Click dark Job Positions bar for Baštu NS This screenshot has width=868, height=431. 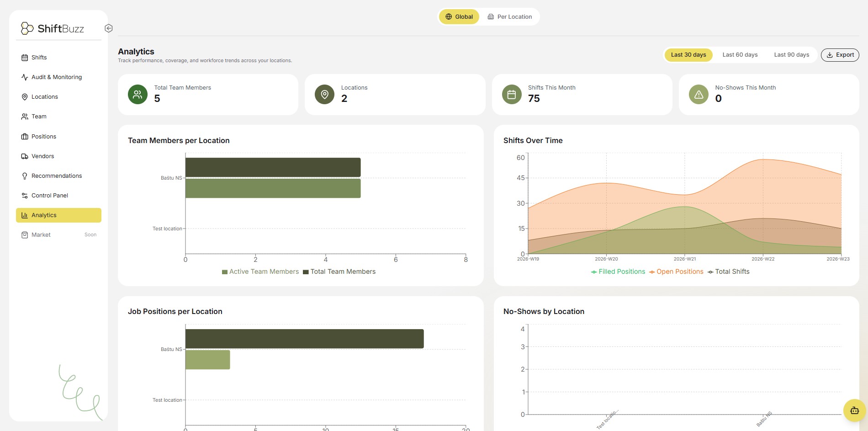pyautogui.click(x=305, y=339)
